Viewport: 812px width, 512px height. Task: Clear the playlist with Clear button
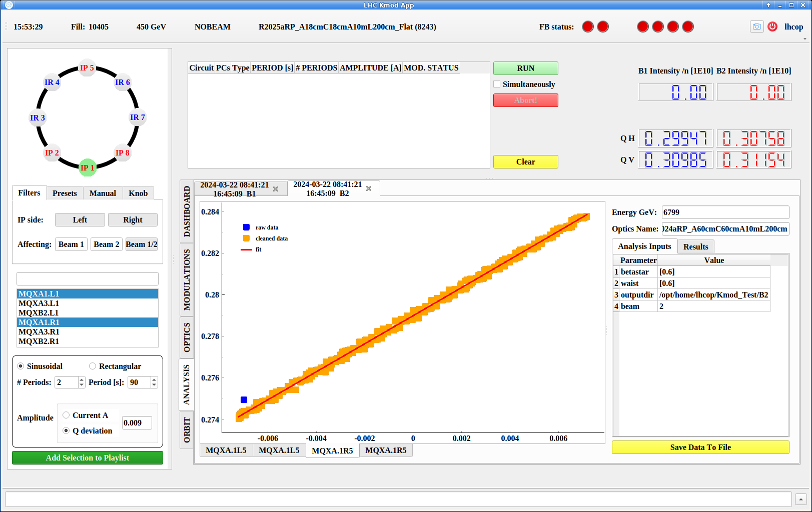coord(526,161)
